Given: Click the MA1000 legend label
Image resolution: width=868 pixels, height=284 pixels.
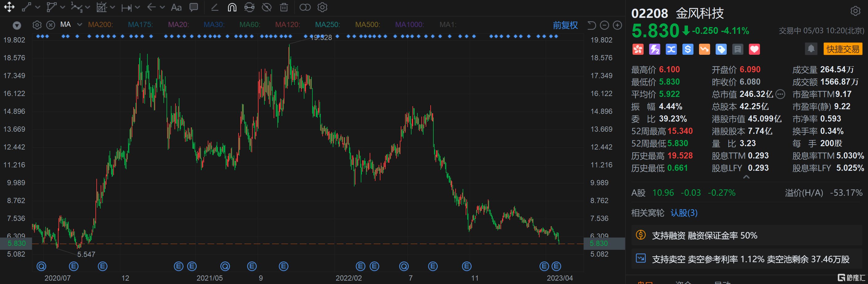Looking at the screenshot, I should (x=409, y=25).
